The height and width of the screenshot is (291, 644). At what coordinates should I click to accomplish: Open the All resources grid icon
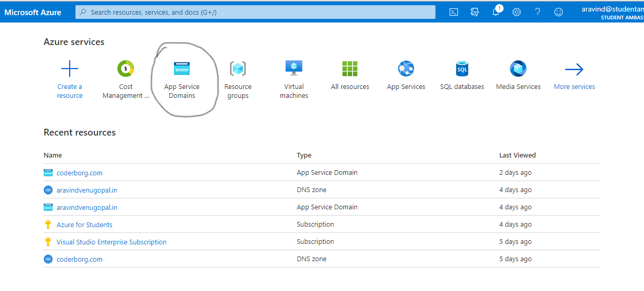click(350, 69)
